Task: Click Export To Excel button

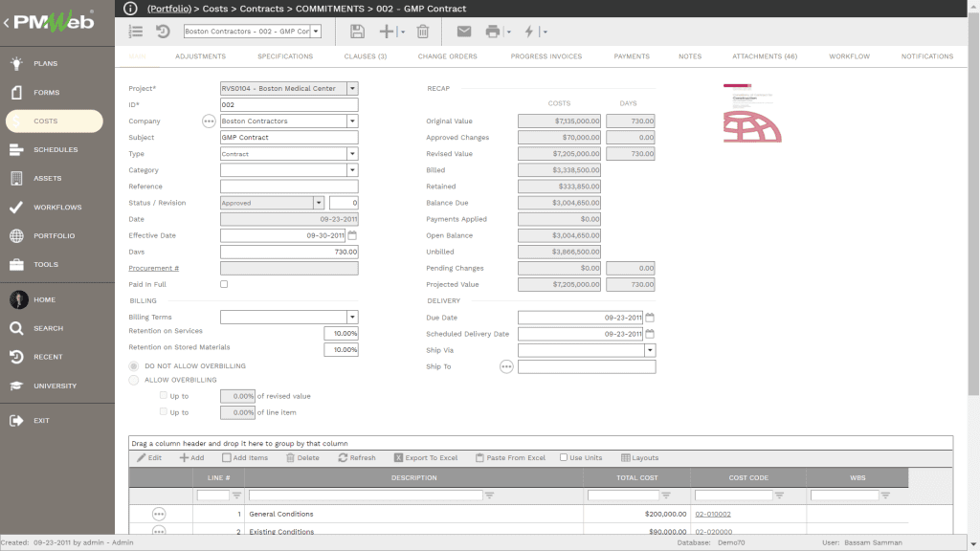Action: 426,458
